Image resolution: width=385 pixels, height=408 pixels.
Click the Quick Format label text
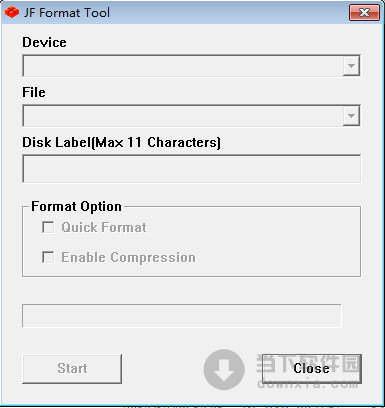(x=104, y=228)
